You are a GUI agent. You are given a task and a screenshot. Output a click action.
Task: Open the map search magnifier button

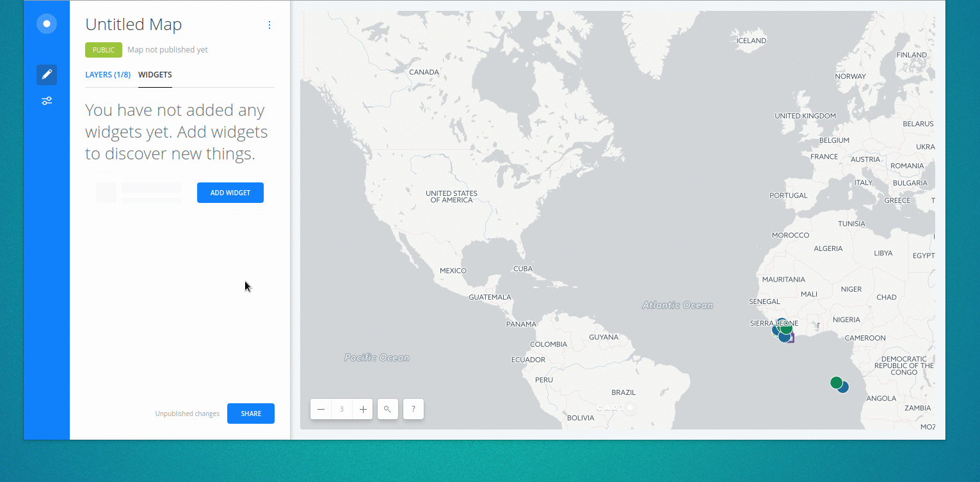coord(388,409)
